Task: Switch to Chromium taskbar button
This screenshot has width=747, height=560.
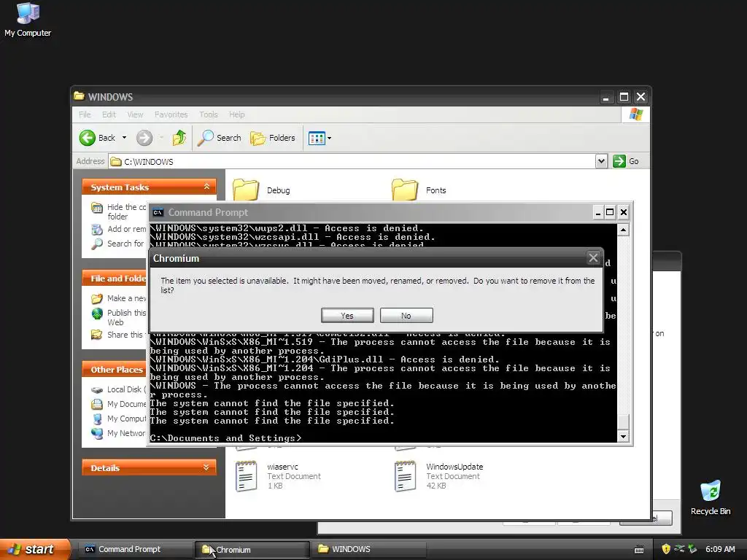Action: point(252,550)
